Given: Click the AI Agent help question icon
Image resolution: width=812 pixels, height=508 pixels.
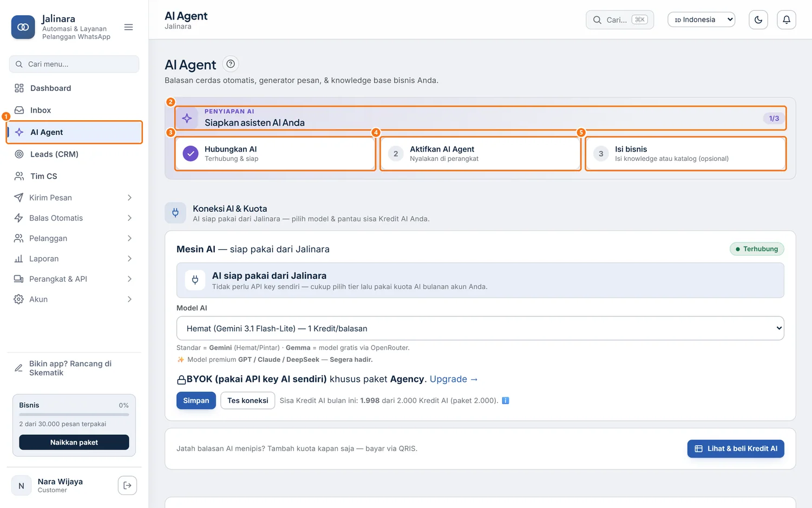Looking at the screenshot, I should 231,64.
